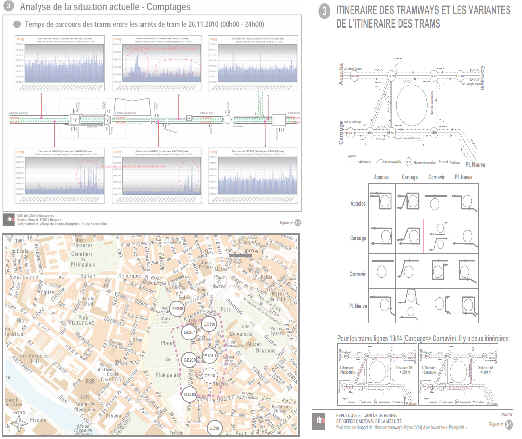Select the circled marker at the map's bottom edge
The height and width of the screenshot is (439, 522).
[x=214, y=428]
